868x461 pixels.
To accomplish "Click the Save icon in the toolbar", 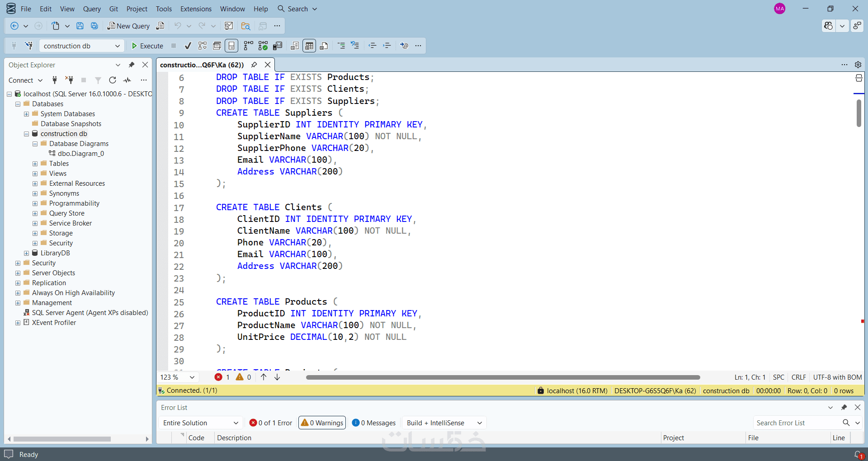I will click(x=80, y=26).
